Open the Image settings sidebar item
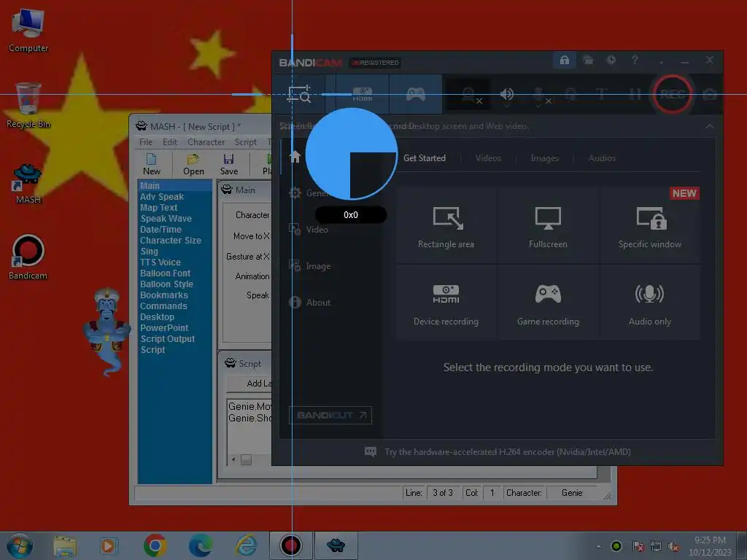 (309, 266)
